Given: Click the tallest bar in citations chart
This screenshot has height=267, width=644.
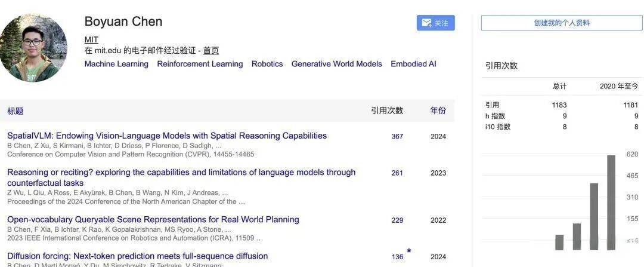Looking at the screenshot, I should [x=611, y=202].
